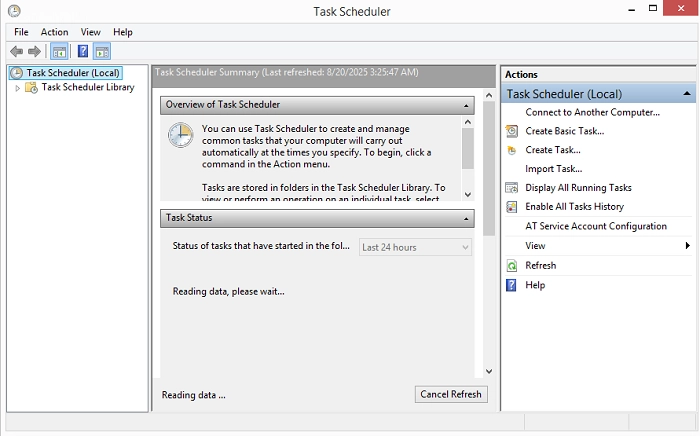700x436 pixels.
Task: Click the Overview text scroll up arrow
Action: pyautogui.click(x=467, y=122)
